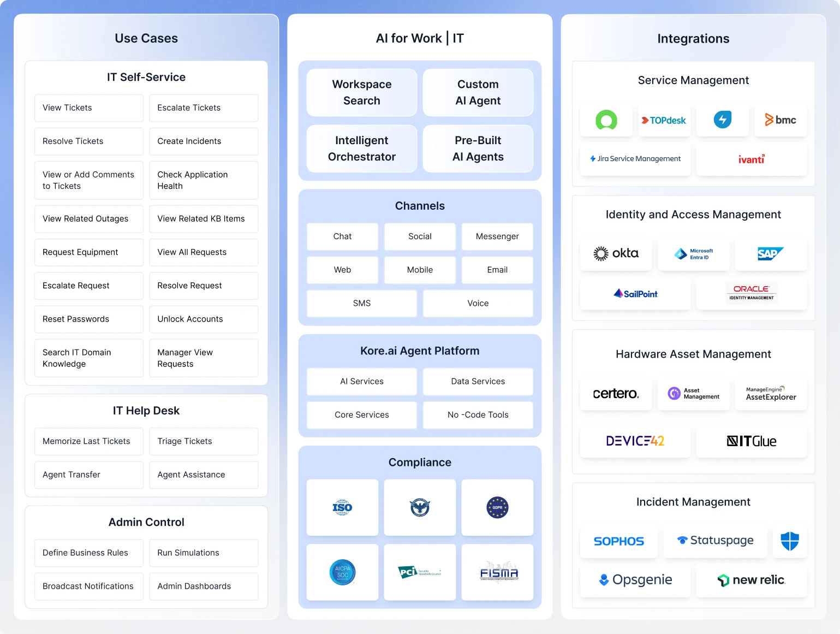Click the View Related Outages box
Viewport: 840px width, 634px height.
(89, 219)
